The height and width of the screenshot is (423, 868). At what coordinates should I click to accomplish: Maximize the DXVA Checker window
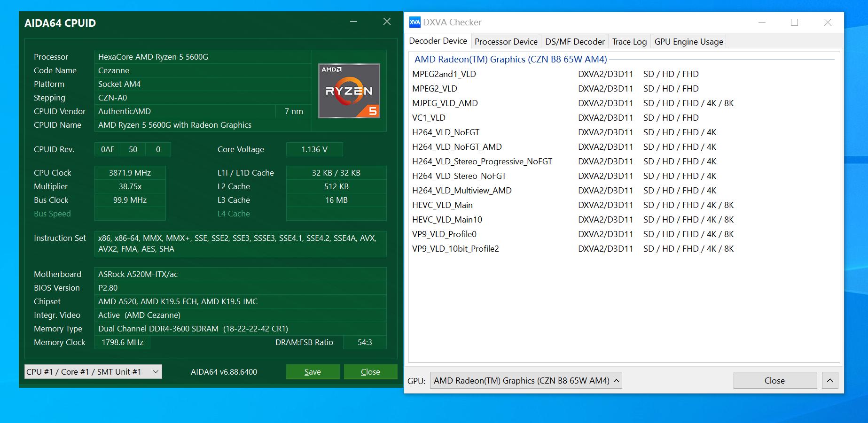794,22
